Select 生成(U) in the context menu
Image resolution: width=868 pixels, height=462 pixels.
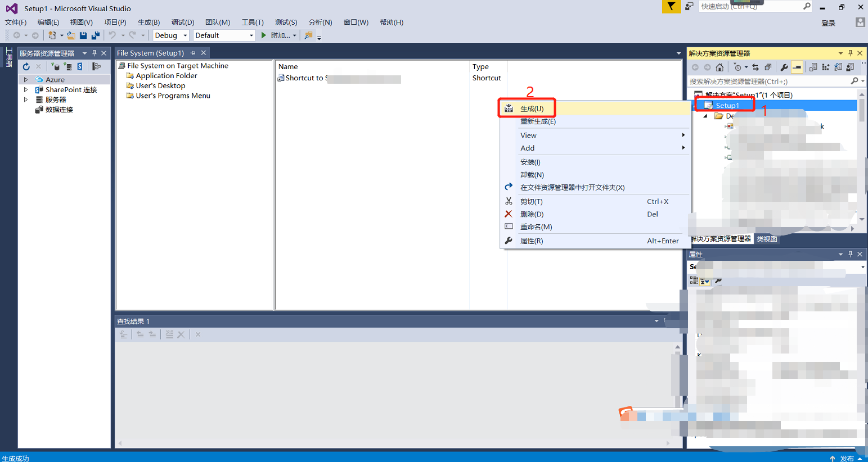click(x=532, y=108)
